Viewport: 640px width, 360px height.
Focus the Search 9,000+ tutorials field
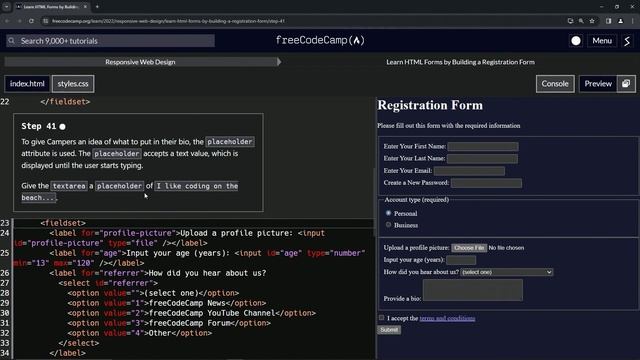(x=111, y=41)
